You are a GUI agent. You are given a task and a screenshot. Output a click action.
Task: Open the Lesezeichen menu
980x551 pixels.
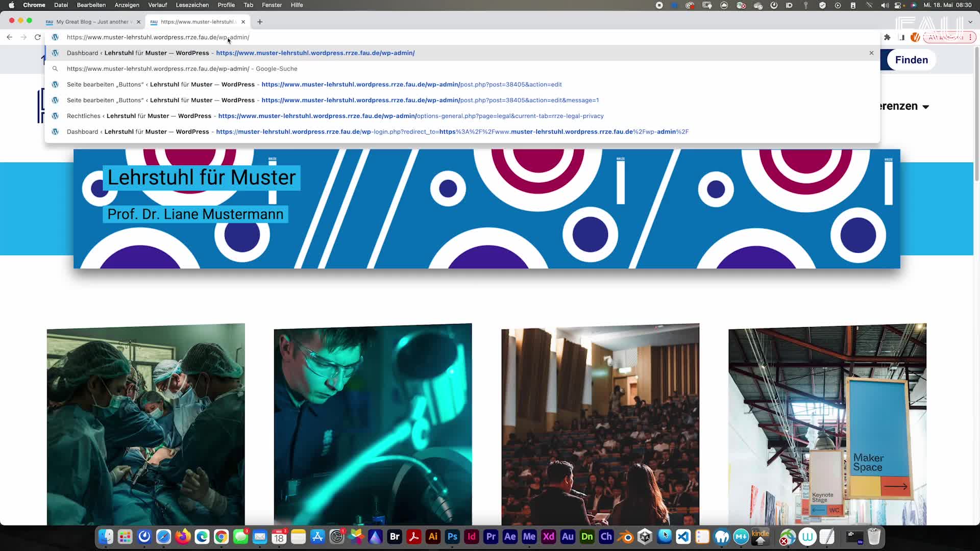point(191,5)
